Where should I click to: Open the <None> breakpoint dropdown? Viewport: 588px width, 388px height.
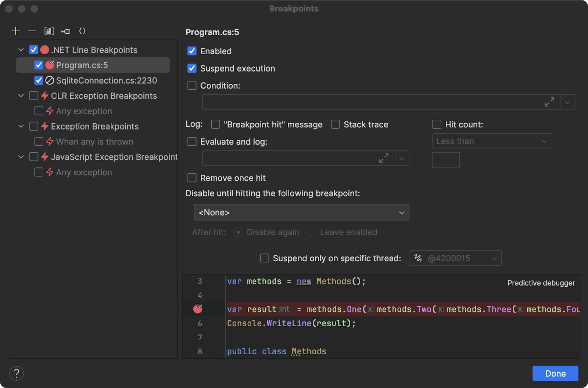tap(301, 212)
